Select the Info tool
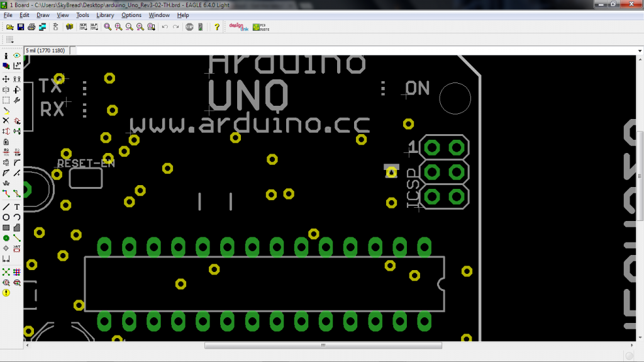This screenshot has height=362, width=644. tap(6, 55)
